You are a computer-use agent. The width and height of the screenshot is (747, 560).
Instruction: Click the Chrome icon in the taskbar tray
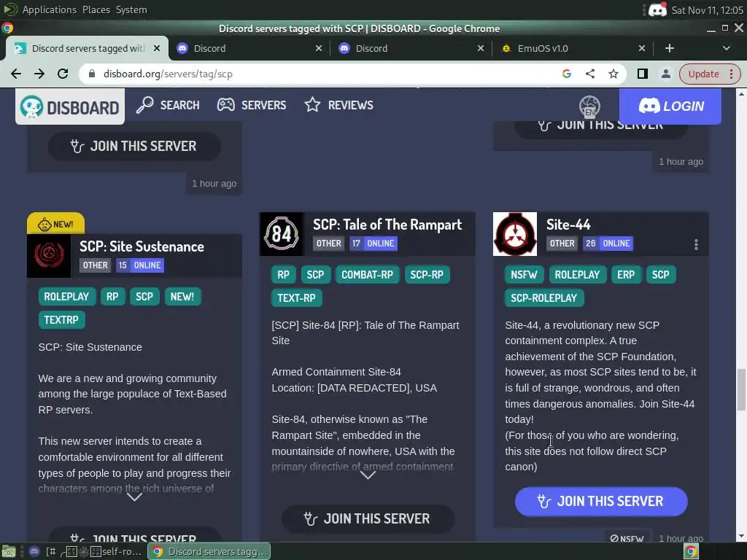pyautogui.click(x=691, y=551)
